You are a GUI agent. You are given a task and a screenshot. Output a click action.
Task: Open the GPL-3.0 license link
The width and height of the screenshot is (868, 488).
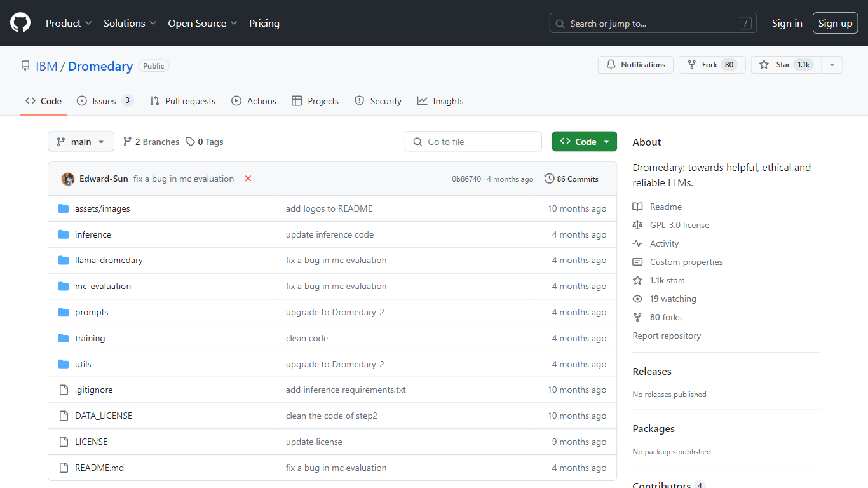(x=679, y=225)
